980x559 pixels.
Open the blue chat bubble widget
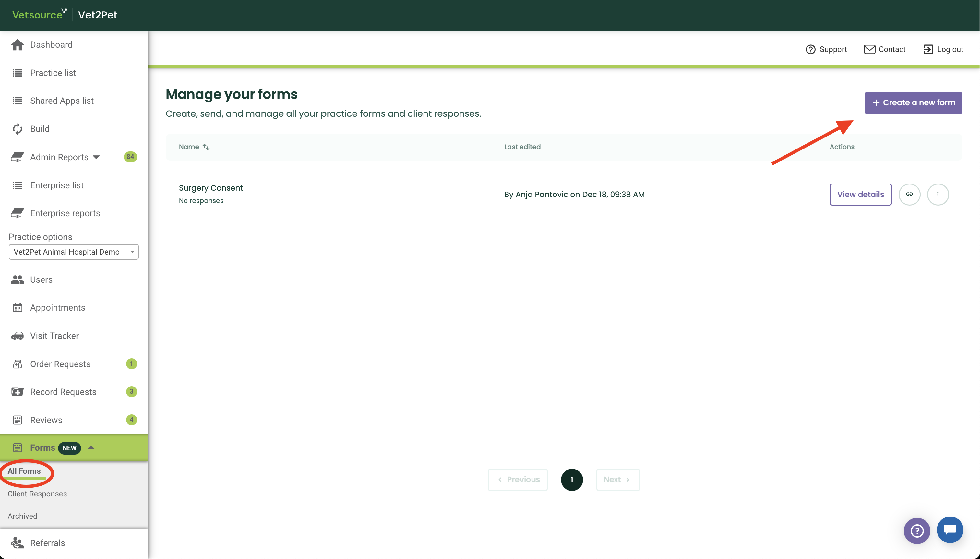coord(950,530)
